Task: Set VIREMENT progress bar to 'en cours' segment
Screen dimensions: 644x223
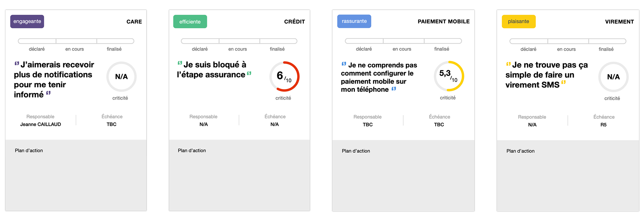Action: [568, 41]
